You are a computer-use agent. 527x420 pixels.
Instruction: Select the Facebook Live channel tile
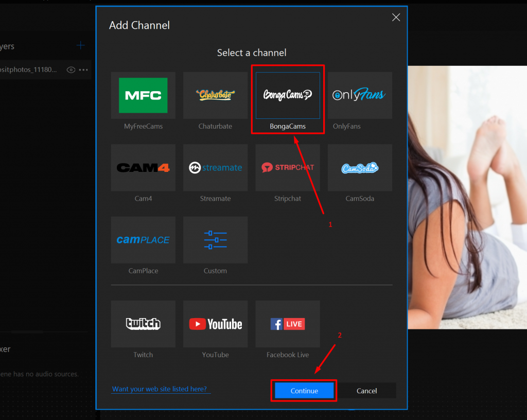pos(288,324)
